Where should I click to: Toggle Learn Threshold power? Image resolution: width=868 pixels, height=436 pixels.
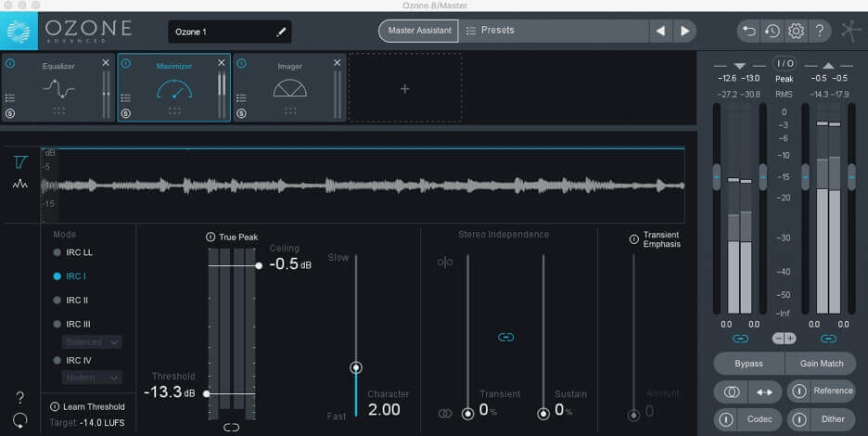tap(55, 406)
